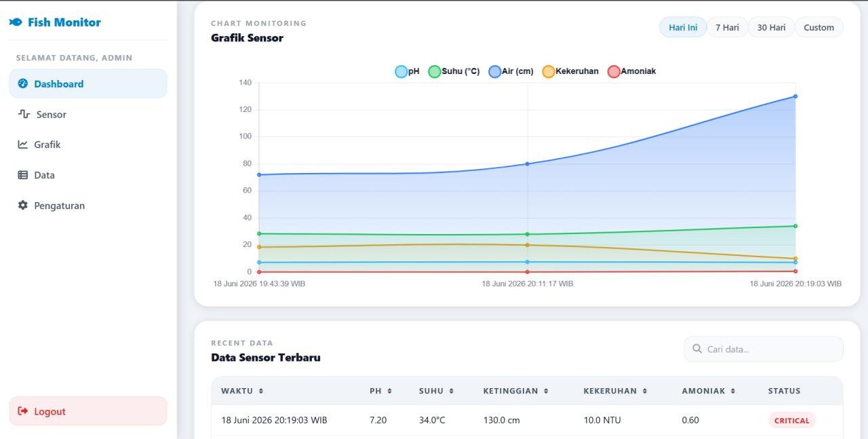Toggle the pH series in chart legend

(x=408, y=71)
